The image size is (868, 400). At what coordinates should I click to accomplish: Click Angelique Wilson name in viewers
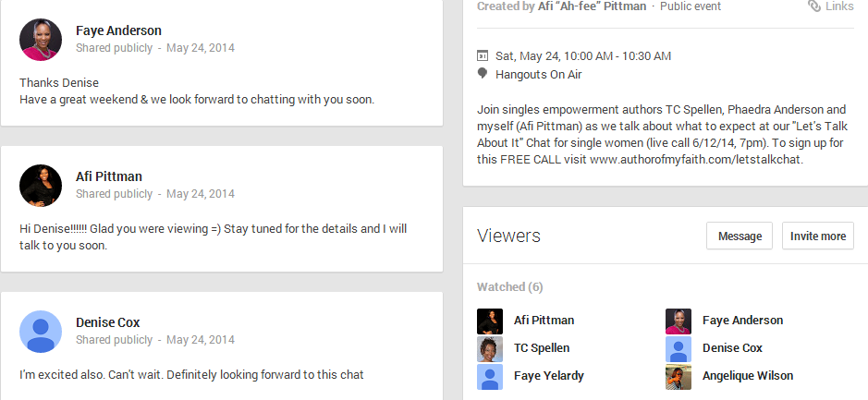pyautogui.click(x=748, y=376)
